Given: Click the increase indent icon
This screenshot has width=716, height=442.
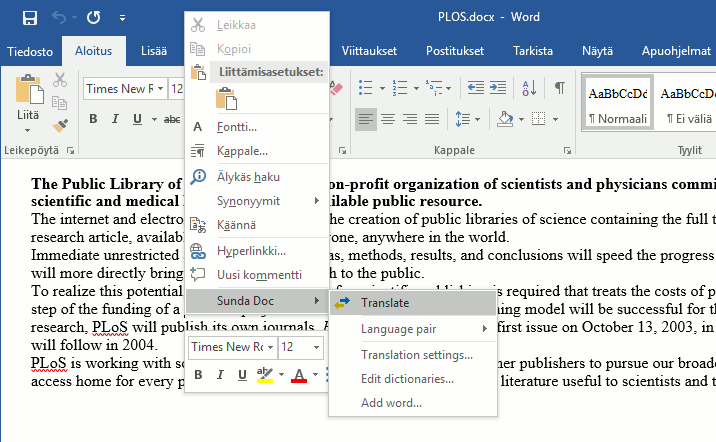Looking at the screenshot, I should click(x=498, y=87).
